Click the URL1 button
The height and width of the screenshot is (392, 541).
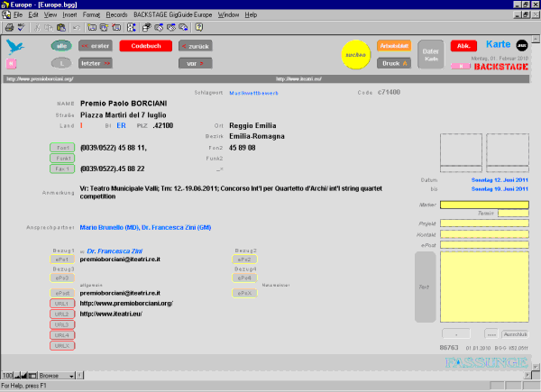[x=62, y=304]
